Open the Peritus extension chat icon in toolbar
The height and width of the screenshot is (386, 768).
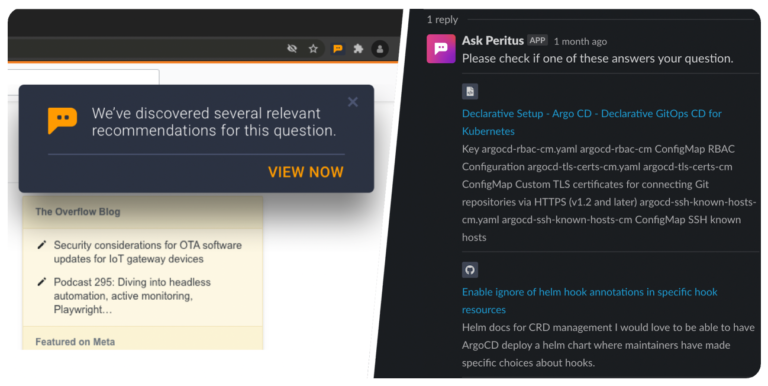click(x=337, y=48)
